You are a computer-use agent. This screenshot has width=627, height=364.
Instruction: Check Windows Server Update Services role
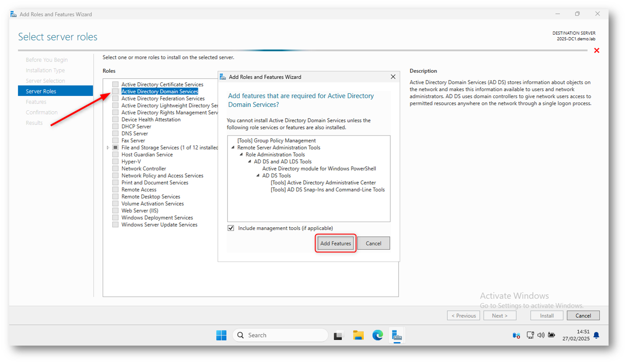[115, 224]
